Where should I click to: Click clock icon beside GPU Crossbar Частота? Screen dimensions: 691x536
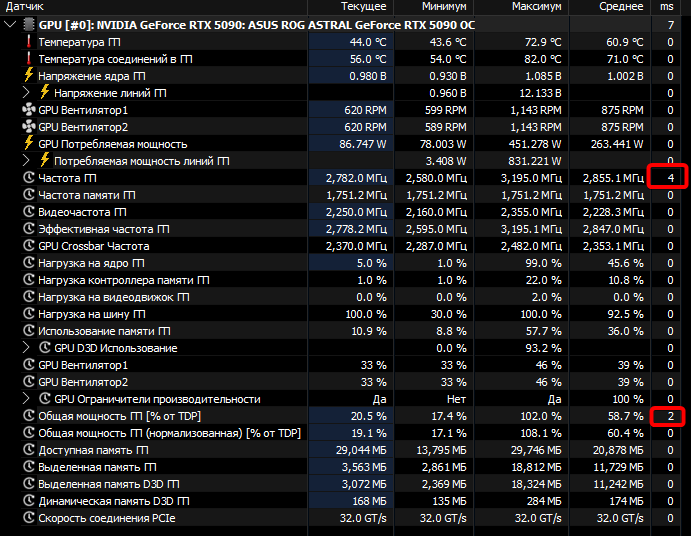click(x=29, y=246)
